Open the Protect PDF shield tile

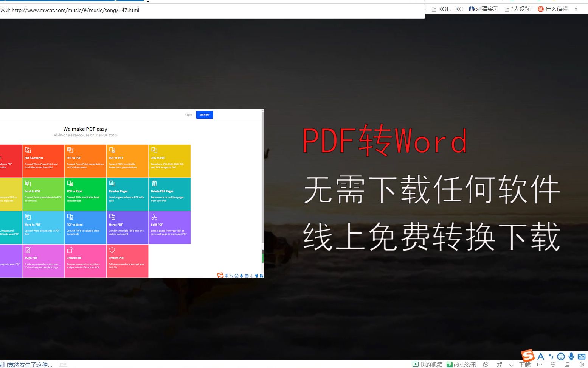[127, 261]
